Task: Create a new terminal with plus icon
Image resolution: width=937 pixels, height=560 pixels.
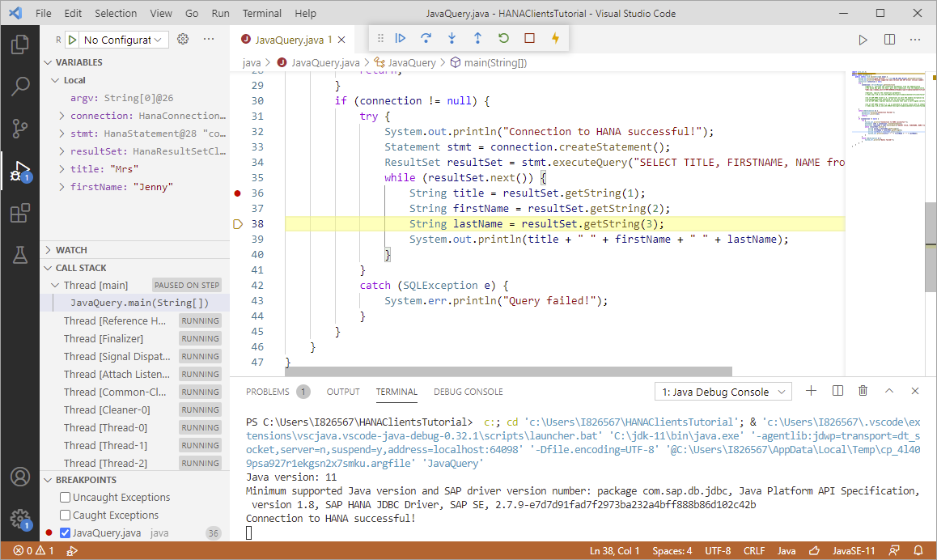Action: pos(811,391)
